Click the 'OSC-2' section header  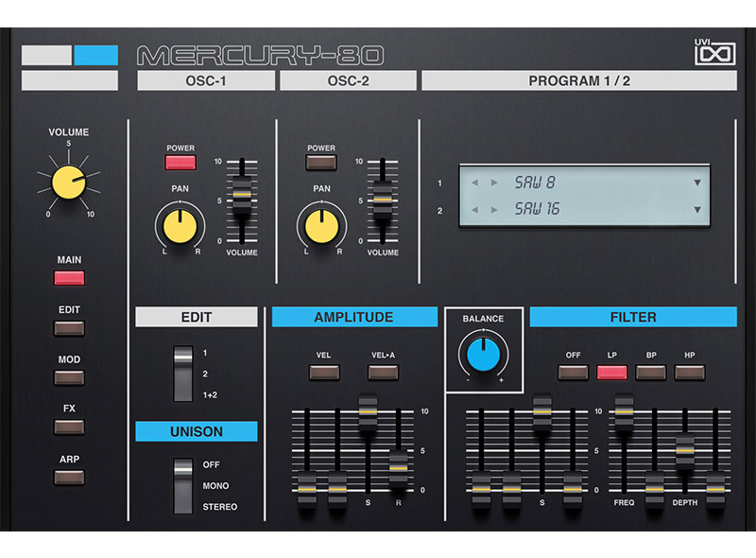tap(348, 80)
